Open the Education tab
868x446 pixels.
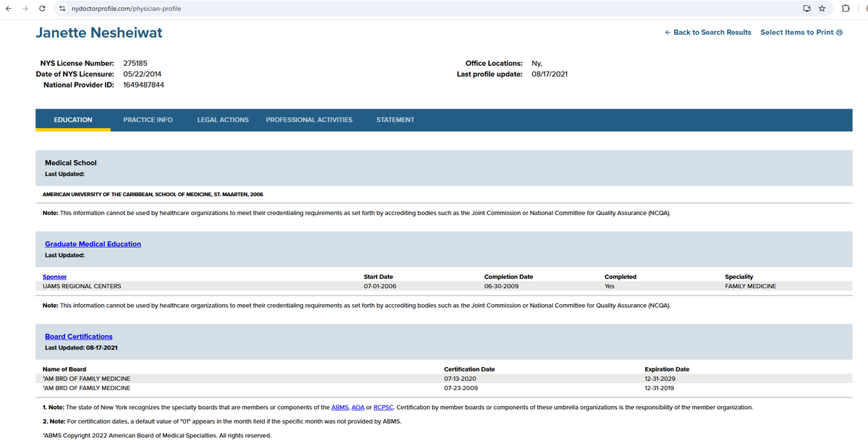(73, 119)
